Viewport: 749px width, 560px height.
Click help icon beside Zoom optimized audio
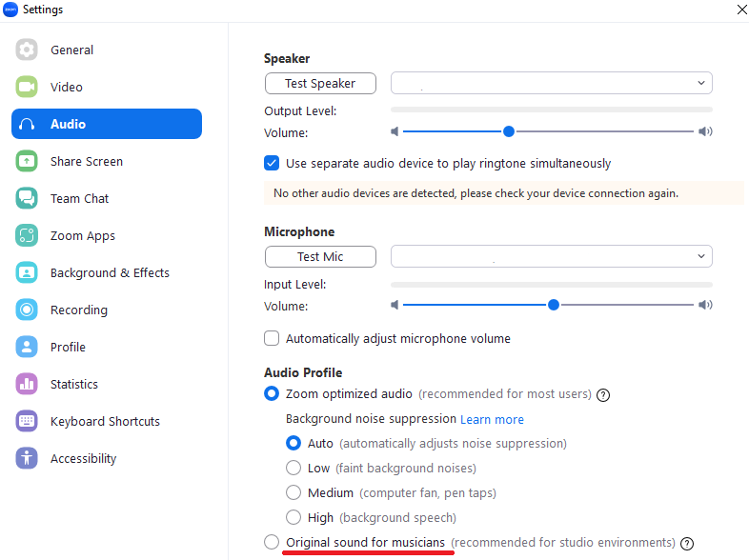[x=603, y=394]
